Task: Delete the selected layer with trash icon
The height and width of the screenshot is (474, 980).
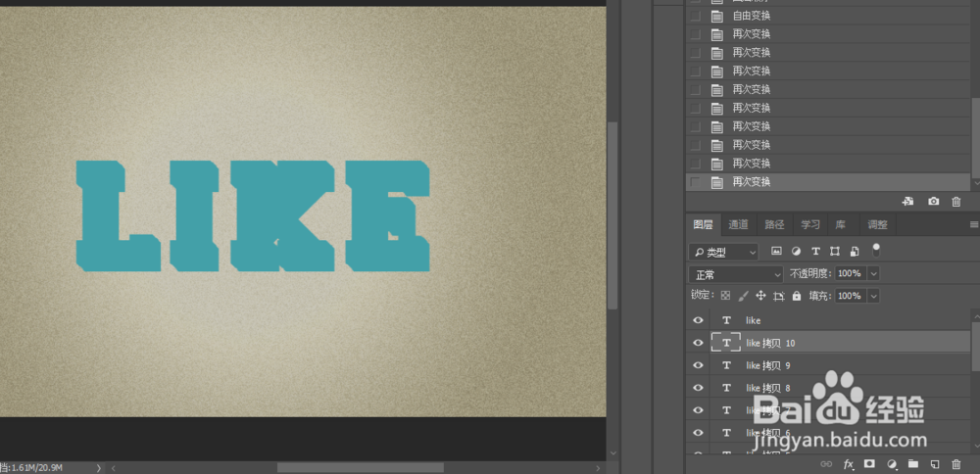Action: tap(955, 464)
